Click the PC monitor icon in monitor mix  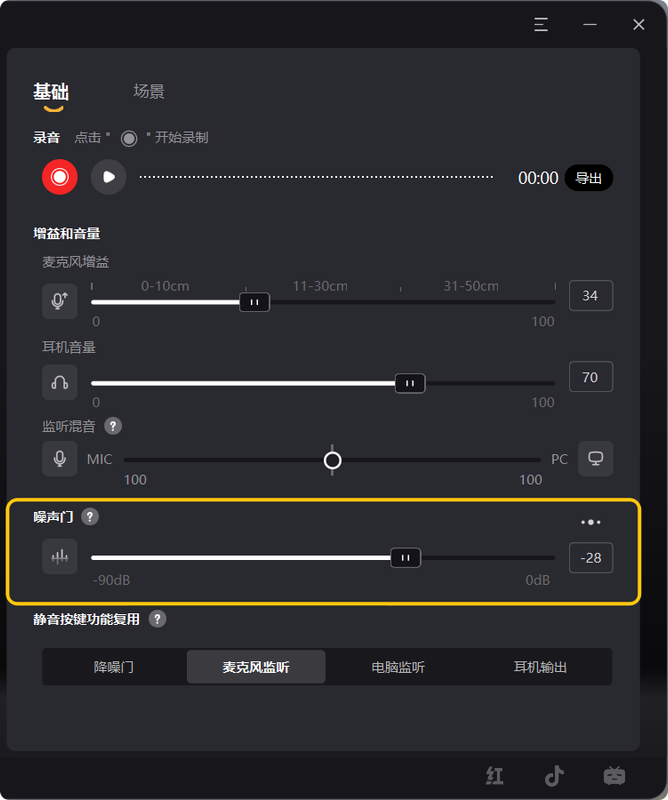point(596,459)
